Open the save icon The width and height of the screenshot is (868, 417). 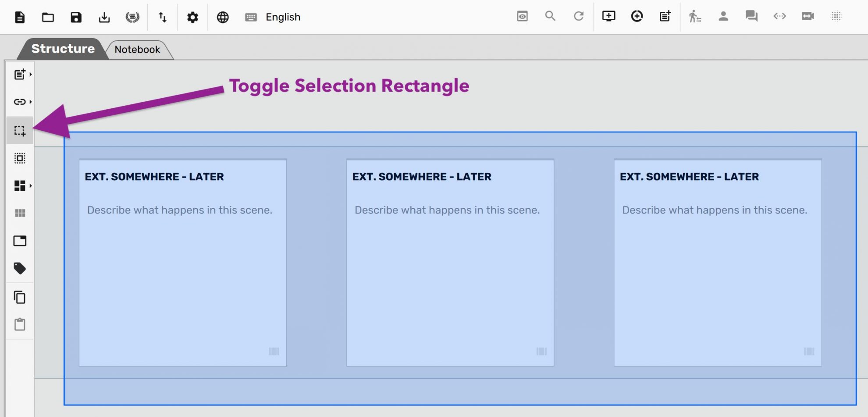[76, 17]
